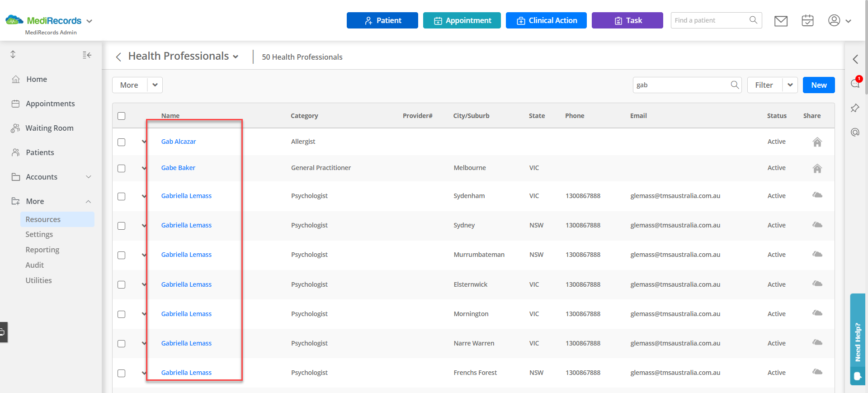Click cloud share icon for the Elsternwick row
Image resolution: width=868 pixels, height=393 pixels.
817,284
